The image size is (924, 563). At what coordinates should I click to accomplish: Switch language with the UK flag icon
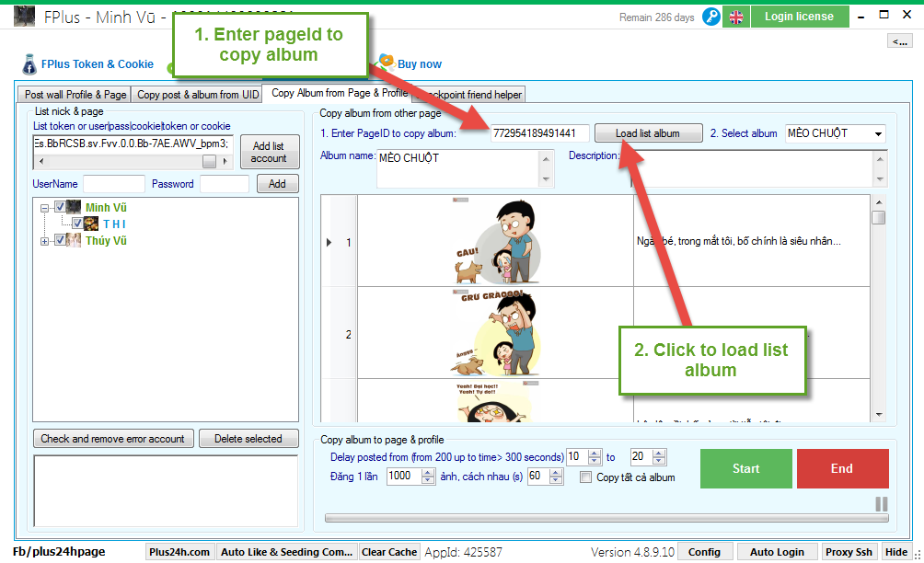(736, 17)
